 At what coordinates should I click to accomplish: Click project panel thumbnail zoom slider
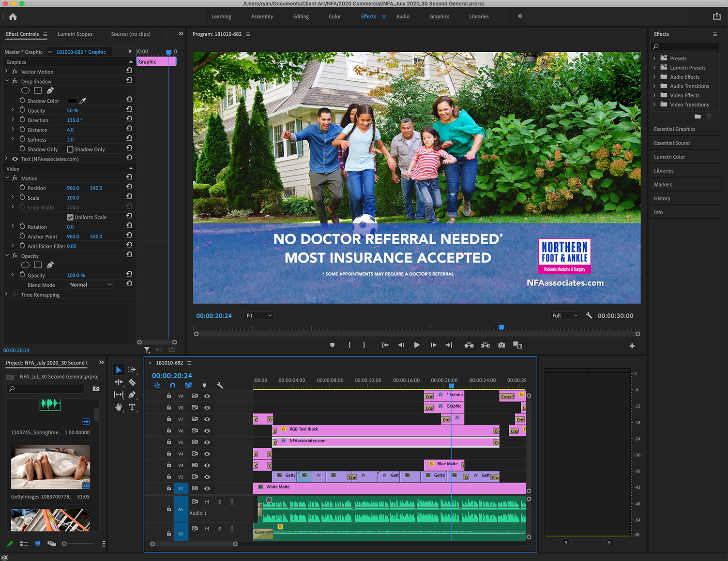[x=77, y=544]
